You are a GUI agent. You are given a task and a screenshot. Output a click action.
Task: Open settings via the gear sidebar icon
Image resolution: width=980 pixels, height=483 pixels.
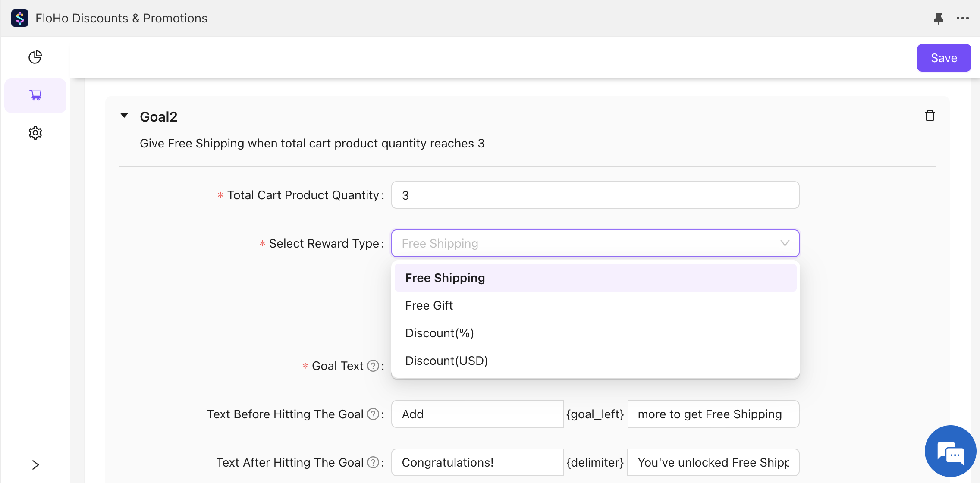(35, 133)
